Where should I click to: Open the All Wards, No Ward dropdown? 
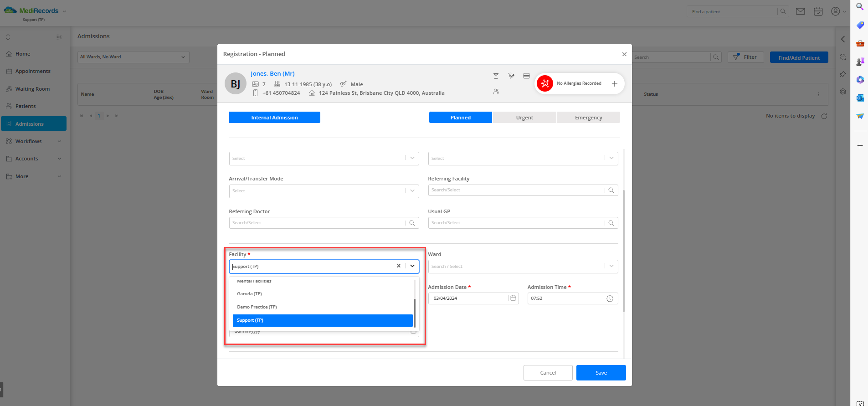[133, 57]
